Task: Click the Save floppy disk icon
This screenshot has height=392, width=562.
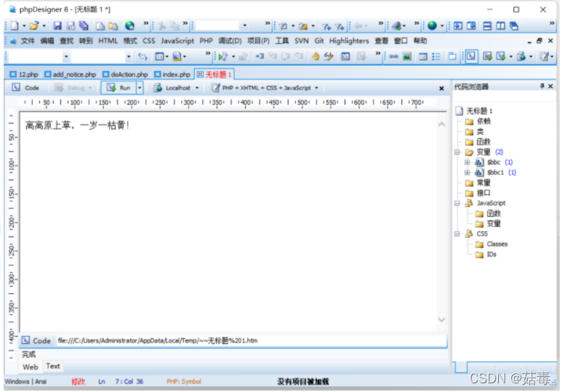Action: click(57, 26)
